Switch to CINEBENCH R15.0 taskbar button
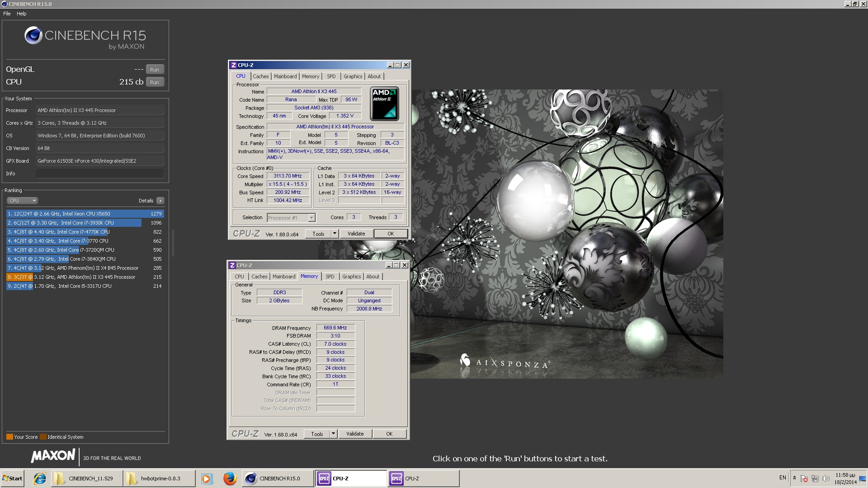Image resolution: width=868 pixels, height=488 pixels. point(278,479)
